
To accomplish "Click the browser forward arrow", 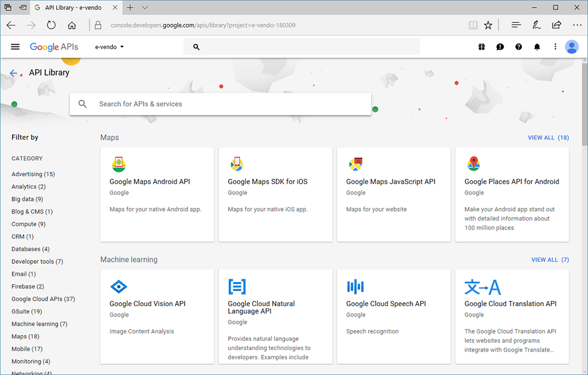I will tap(31, 25).
